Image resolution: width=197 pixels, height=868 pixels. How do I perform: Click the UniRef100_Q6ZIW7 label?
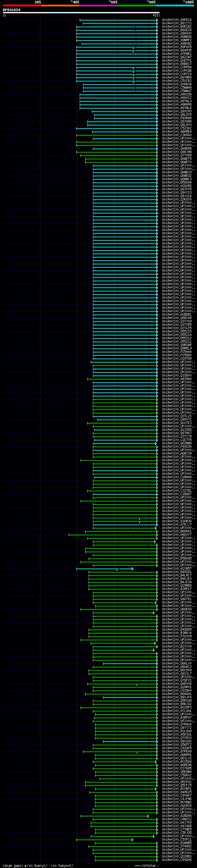pyautogui.click(x=176, y=57)
